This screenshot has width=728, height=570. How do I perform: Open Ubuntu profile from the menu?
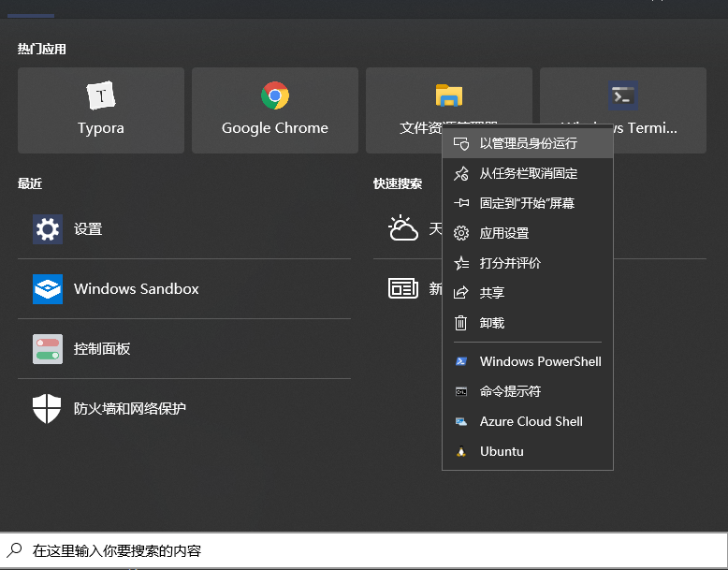click(x=528, y=451)
